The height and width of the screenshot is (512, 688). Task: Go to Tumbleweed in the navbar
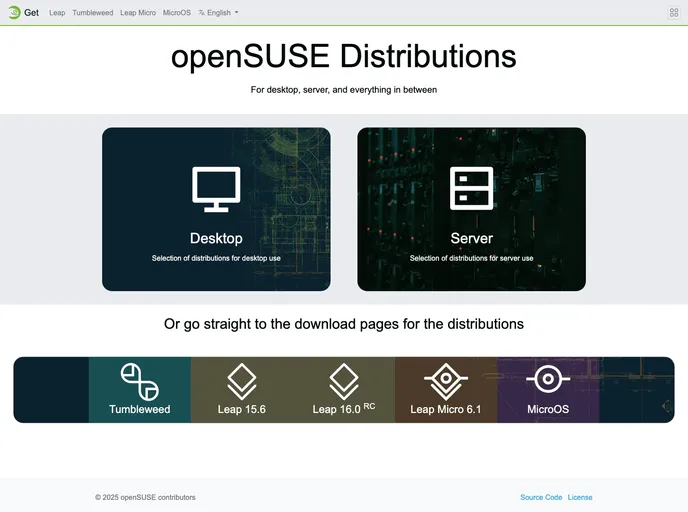(93, 13)
